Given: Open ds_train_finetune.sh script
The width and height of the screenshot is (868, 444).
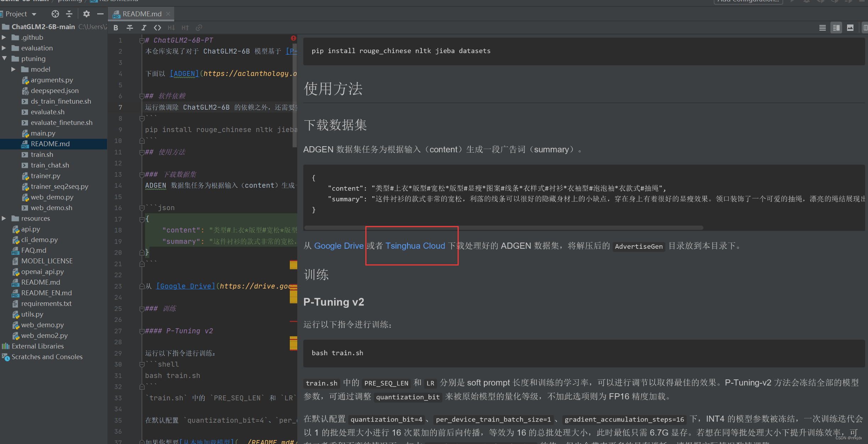Looking at the screenshot, I should pos(61,101).
